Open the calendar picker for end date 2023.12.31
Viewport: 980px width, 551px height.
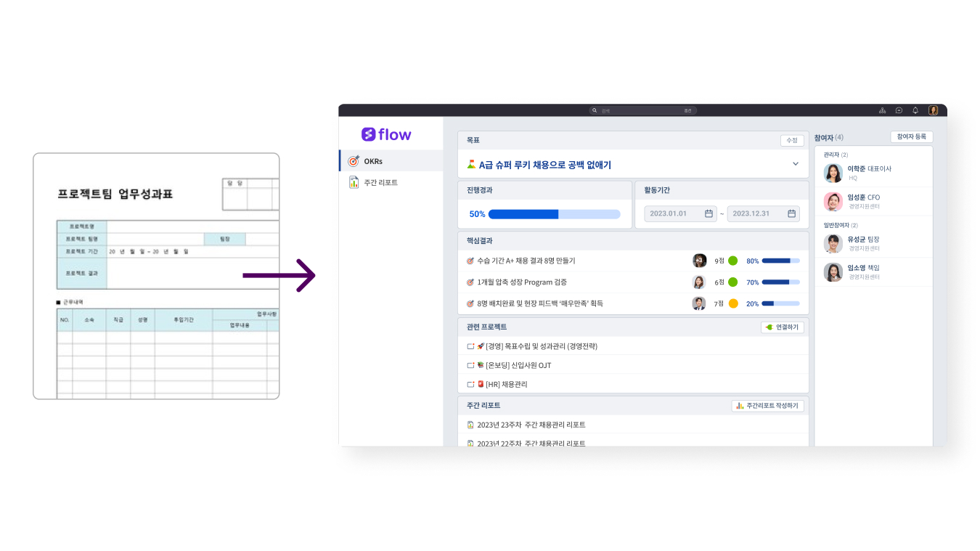(x=791, y=213)
